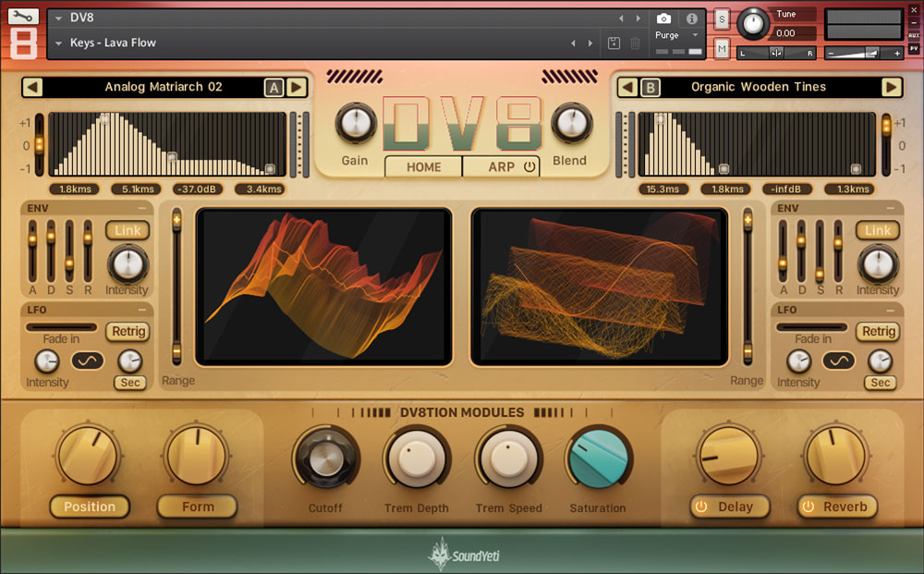The height and width of the screenshot is (574, 924).
Task: Choose the sine LFO waveform on the right
Action: click(x=839, y=360)
